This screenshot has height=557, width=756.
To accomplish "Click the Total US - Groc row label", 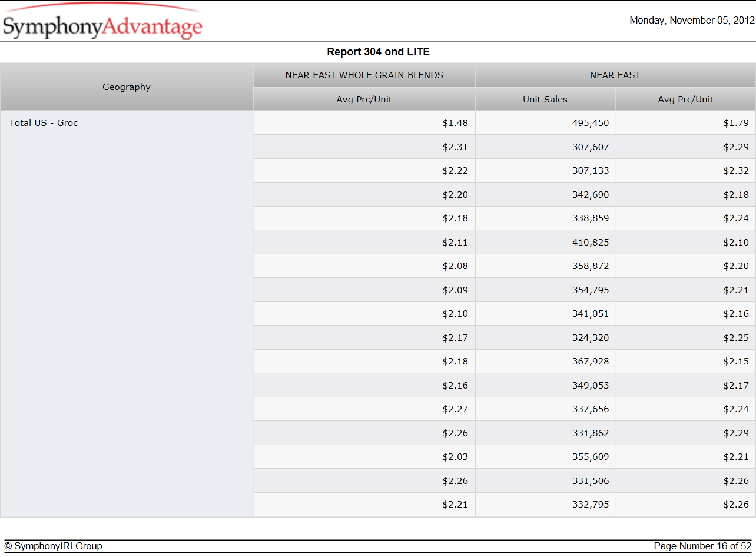I will [44, 123].
